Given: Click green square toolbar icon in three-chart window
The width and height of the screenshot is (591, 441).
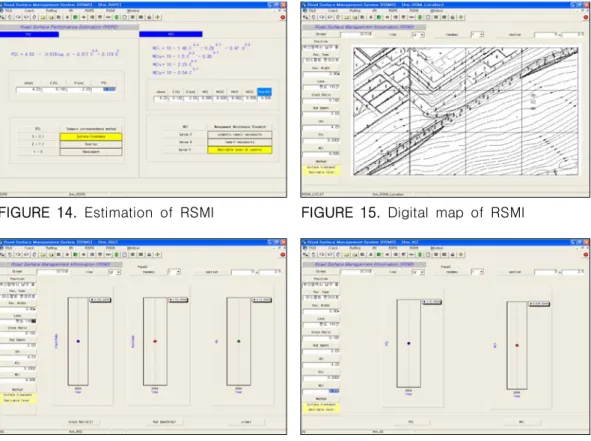Looking at the screenshot, I should [75, 255].
